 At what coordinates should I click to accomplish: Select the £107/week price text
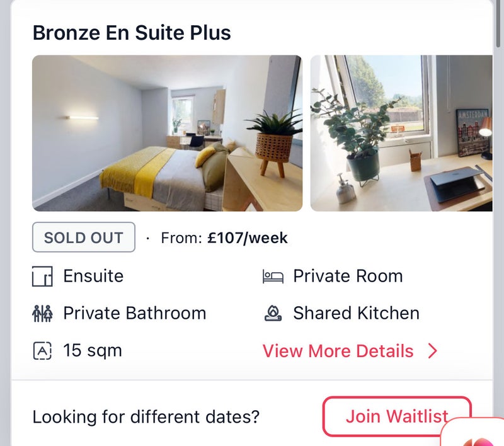[247, 238]
